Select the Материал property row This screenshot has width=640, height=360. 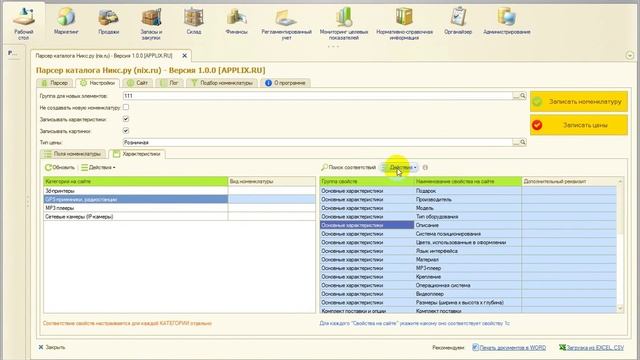click(x=468, y=259)
